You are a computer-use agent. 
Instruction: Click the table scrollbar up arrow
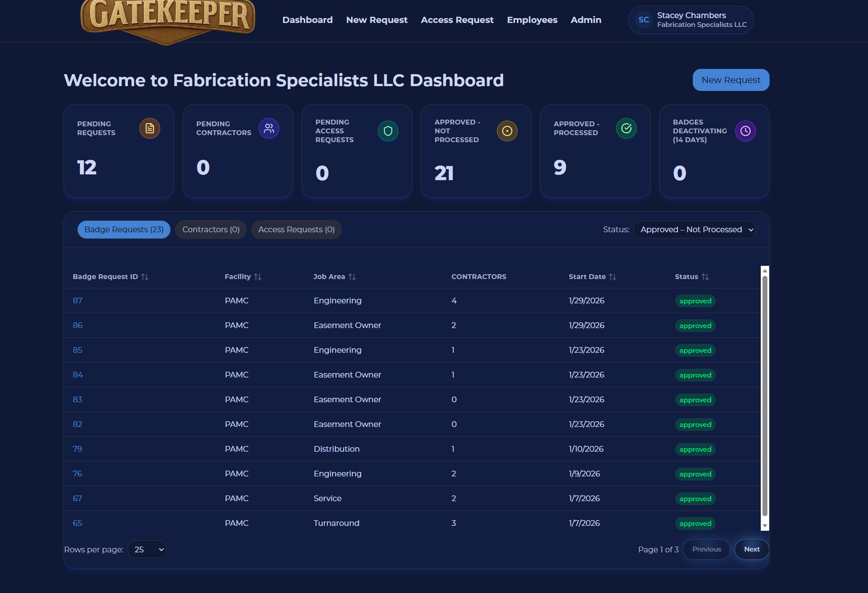[x=765, y=270]
